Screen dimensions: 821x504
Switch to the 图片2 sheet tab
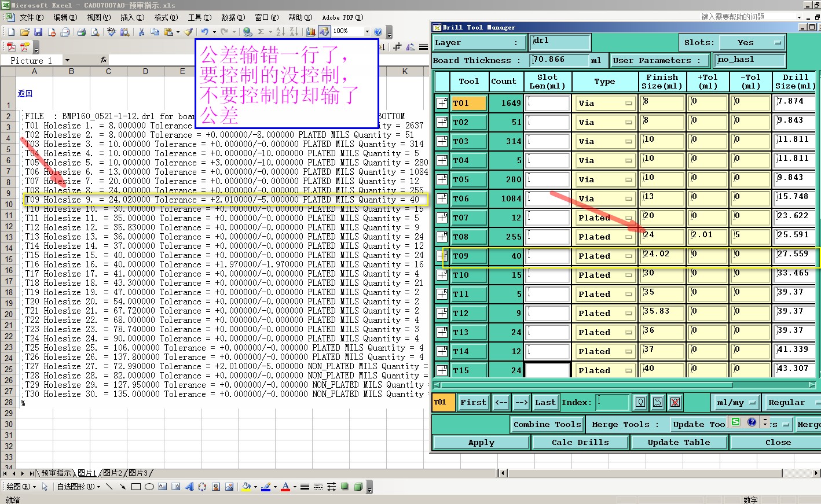114,473
